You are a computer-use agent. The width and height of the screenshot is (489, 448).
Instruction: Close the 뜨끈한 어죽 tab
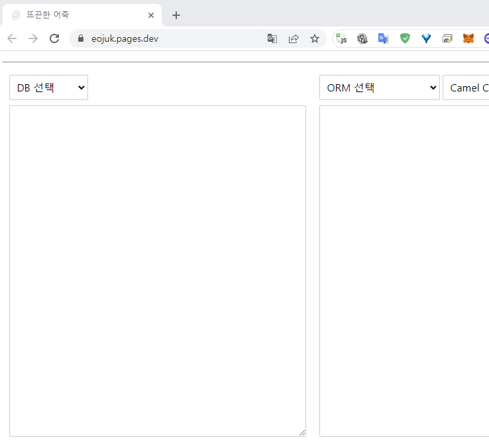(x=151, y=15)
